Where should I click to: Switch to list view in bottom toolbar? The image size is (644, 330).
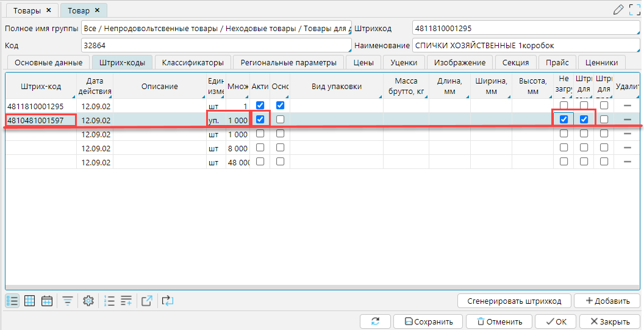12,301
